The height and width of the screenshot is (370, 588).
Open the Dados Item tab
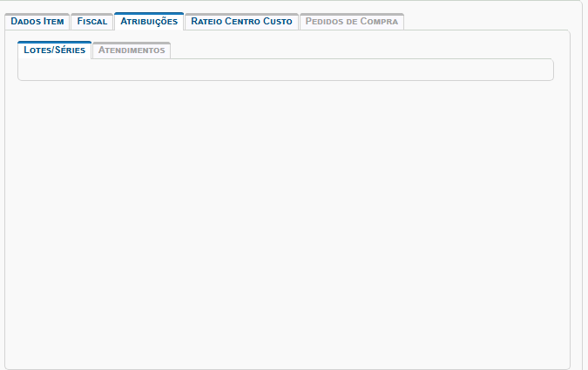(37, 21)
